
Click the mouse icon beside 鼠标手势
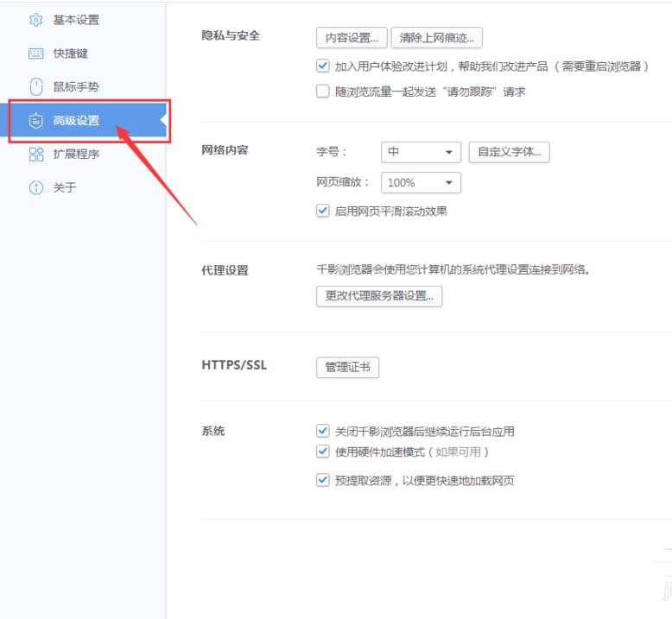(35, 86)
